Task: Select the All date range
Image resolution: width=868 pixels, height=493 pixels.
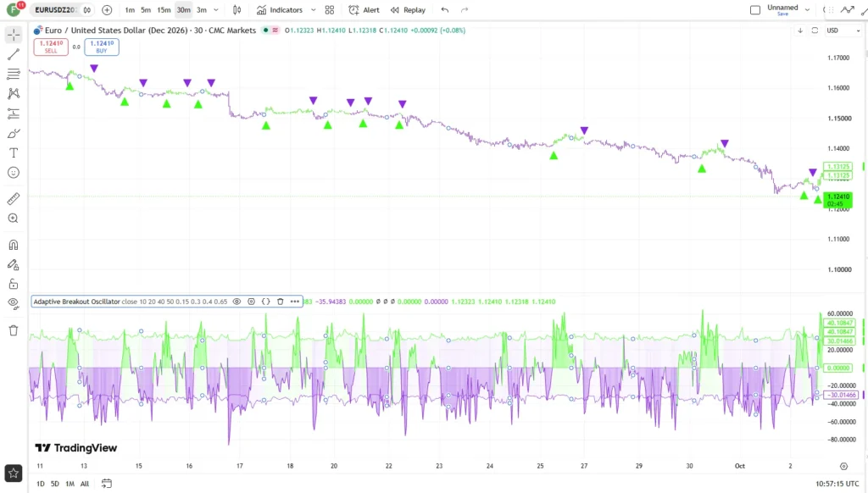Action: point(85,484)
